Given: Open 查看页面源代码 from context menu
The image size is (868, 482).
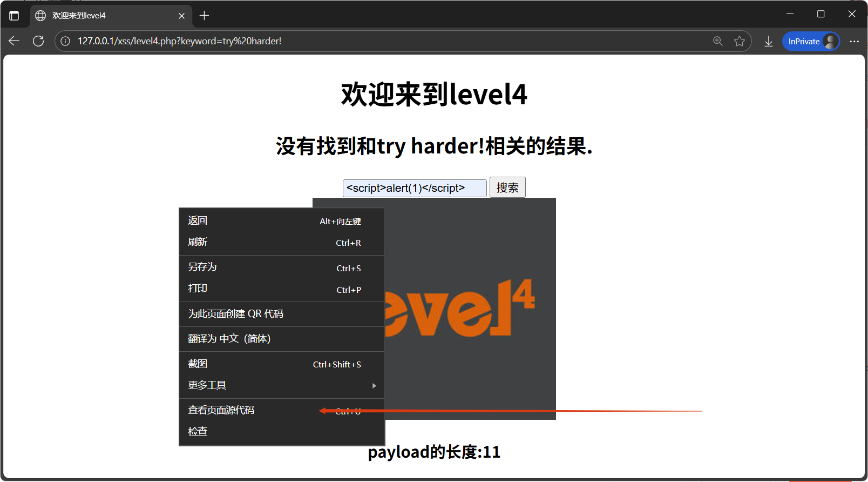Looking at the screenshot, I should click(x=281, y=410).
